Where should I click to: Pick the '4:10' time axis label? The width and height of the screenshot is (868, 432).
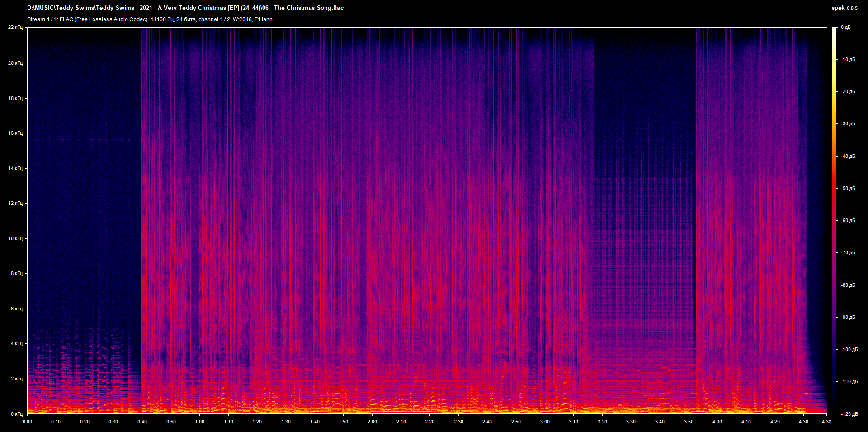(746, 422)
